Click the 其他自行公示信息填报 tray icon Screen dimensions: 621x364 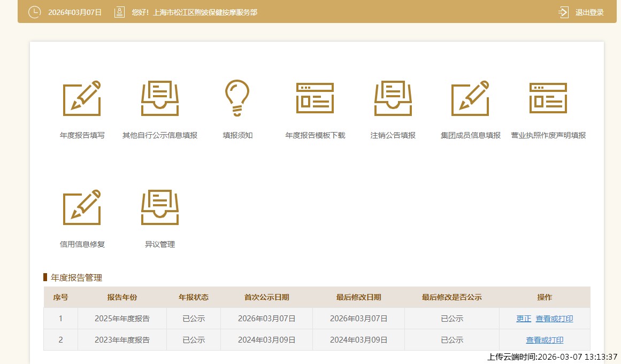(159, 98)
